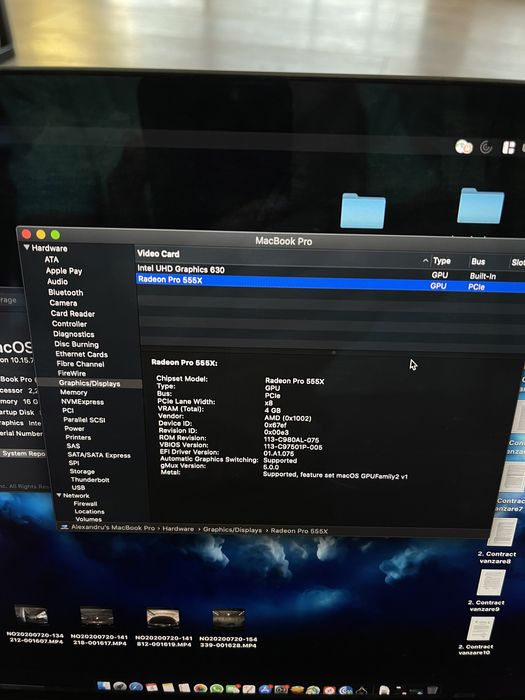Click the Vendor value AMD (0x1002)

click(288, 418)
